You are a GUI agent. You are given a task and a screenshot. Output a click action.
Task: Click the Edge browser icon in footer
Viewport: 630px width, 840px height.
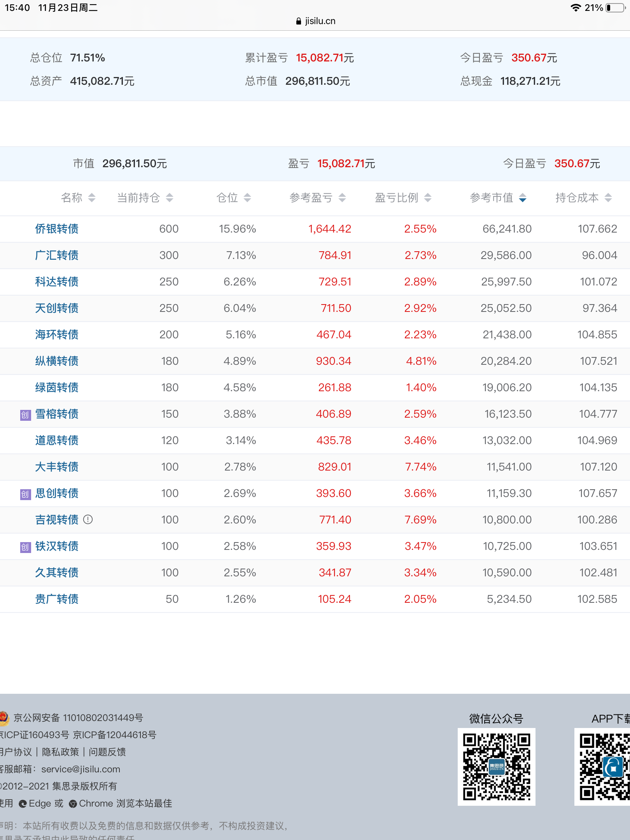[23, 804]
